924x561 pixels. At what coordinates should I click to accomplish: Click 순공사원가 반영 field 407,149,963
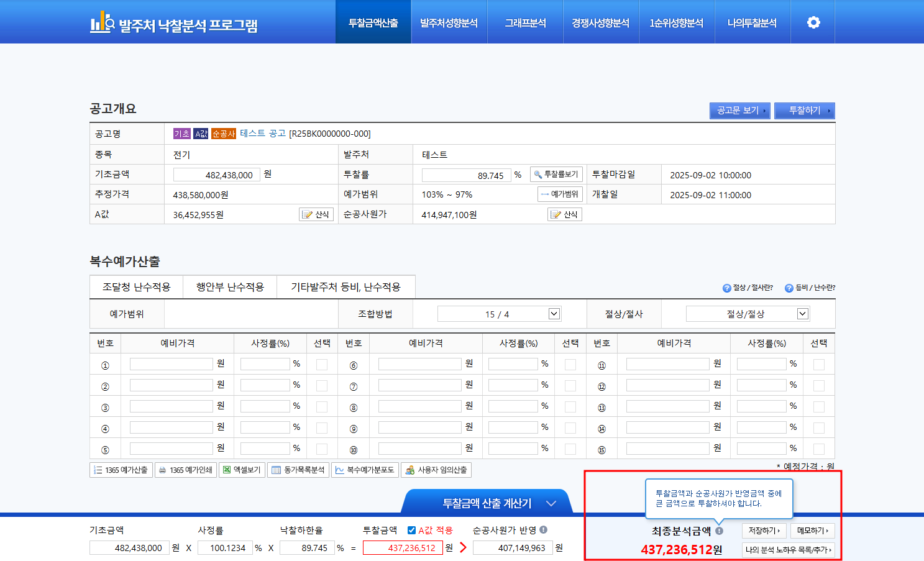(513, 548)
